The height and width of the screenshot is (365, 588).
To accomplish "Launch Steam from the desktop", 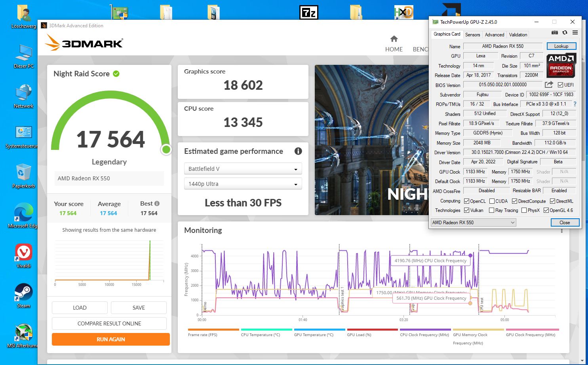I will [23, 296].
